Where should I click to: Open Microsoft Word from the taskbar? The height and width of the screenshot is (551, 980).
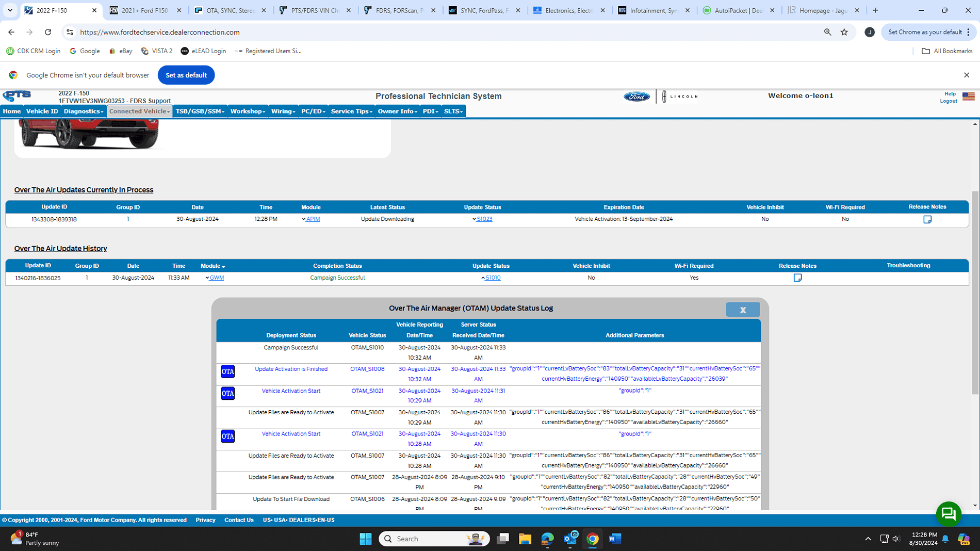tap(614, 539)
